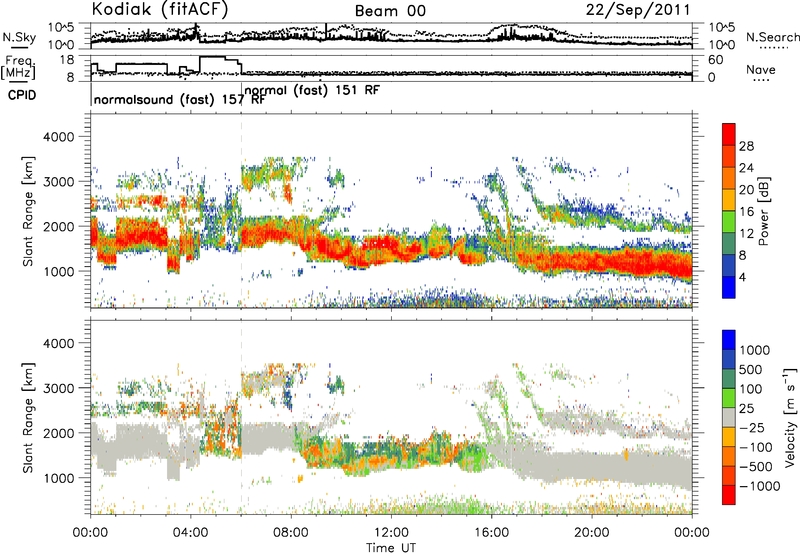Click the gray ±25 segment of Velocity colorbar
The image size is (800, 554).
point(729,417)
